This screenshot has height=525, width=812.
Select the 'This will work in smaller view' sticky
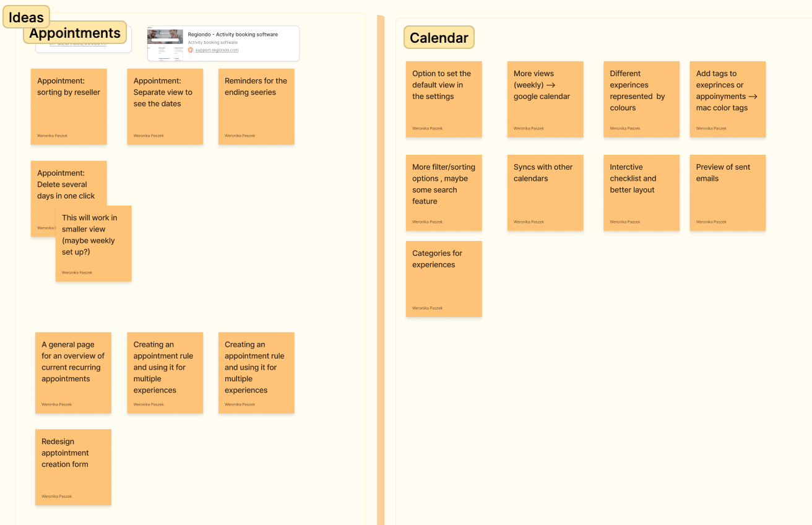click(93, 244)
